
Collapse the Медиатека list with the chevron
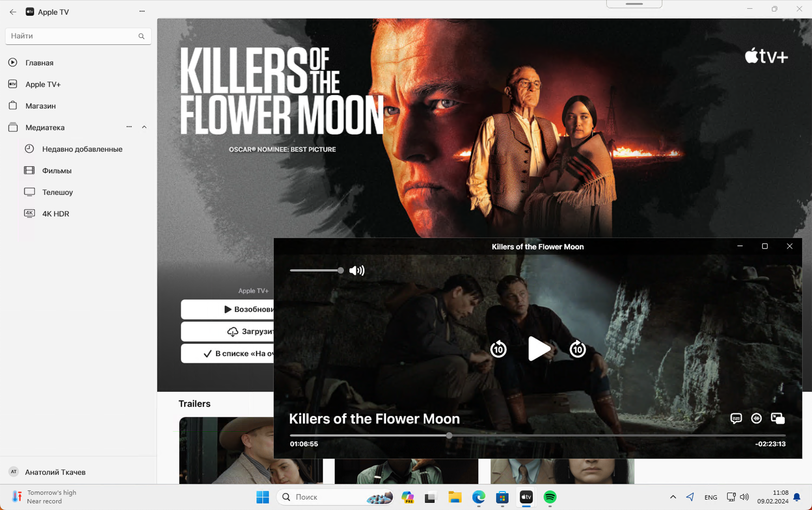click(144, 127)
